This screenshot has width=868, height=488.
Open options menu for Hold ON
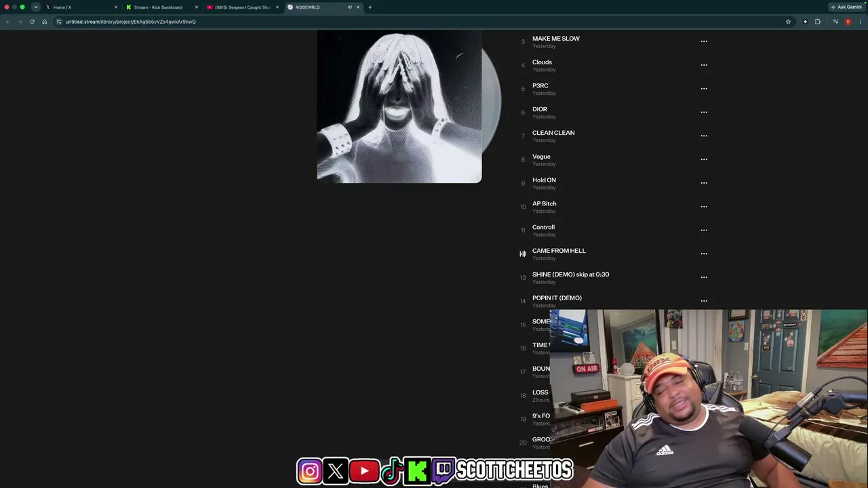pyautogui.click(x=704, y=183)
